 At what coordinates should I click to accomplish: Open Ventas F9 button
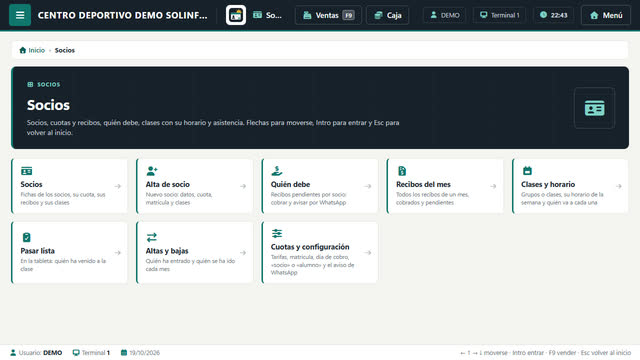point(328,15)
